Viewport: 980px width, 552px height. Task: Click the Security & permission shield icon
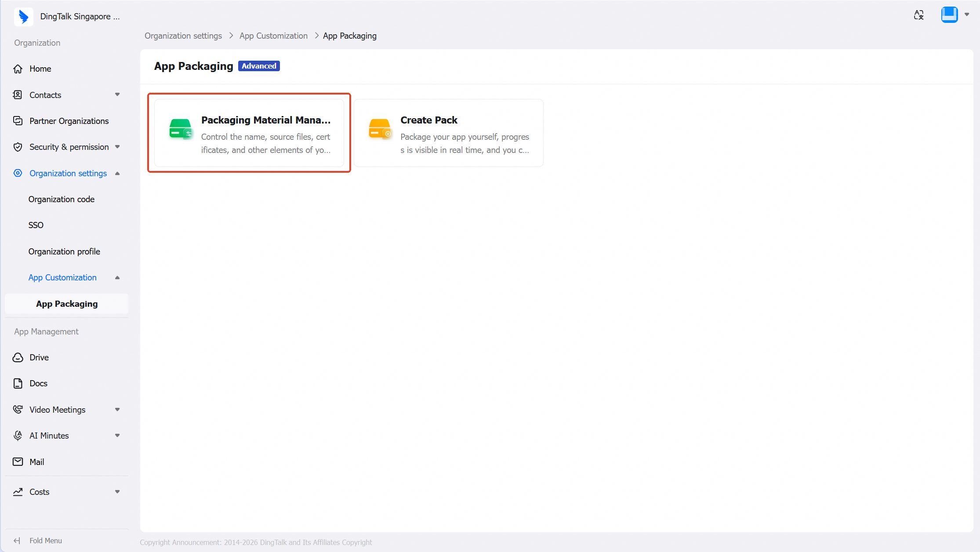pyautogui.click(x=18, y=147)
